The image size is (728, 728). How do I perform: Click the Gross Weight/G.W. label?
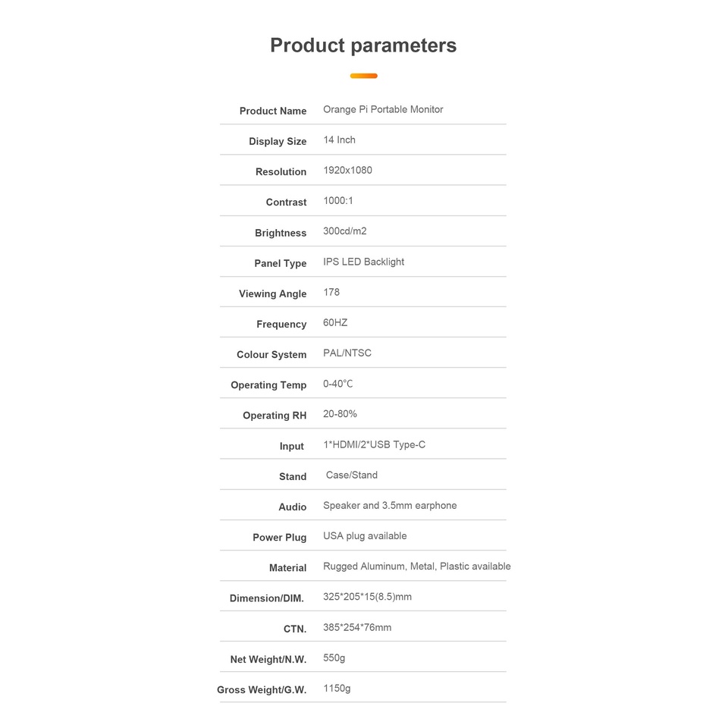pyautogui.click(x=262, y=690)
